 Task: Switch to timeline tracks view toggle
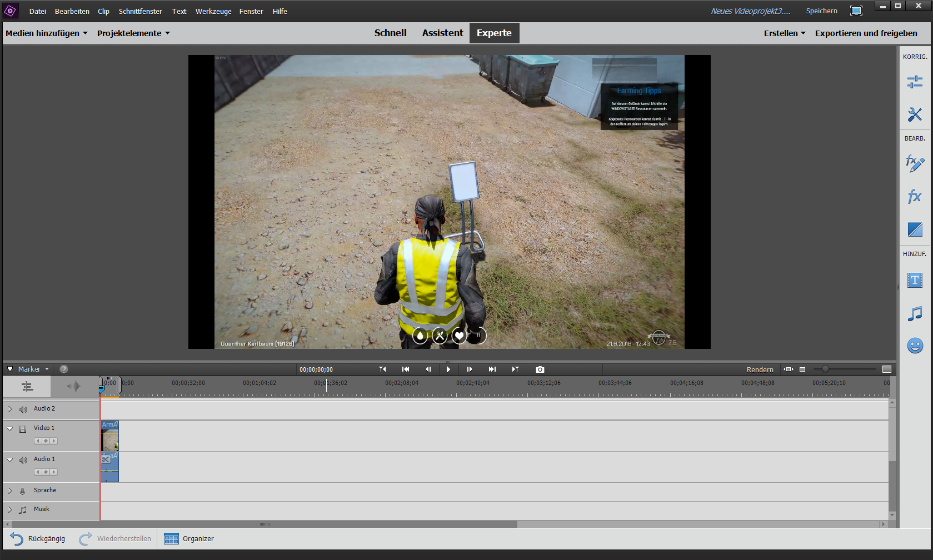[27, 386]
